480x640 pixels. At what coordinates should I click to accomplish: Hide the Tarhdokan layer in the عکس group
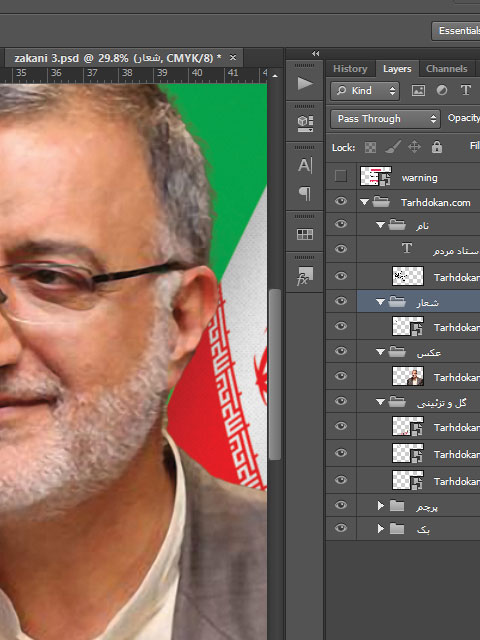[341, 376]
